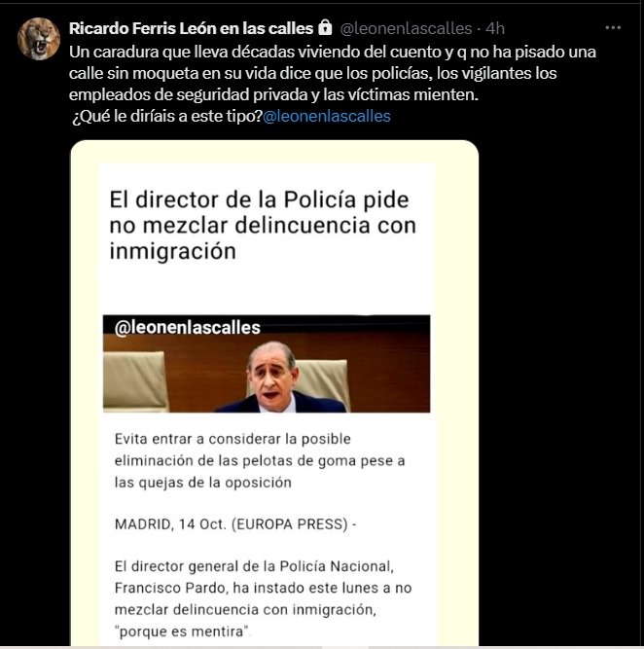Click the headline 'El director de la Policía pide'
The width and height of the screenshot is (644, 649).
click(259, 199)
